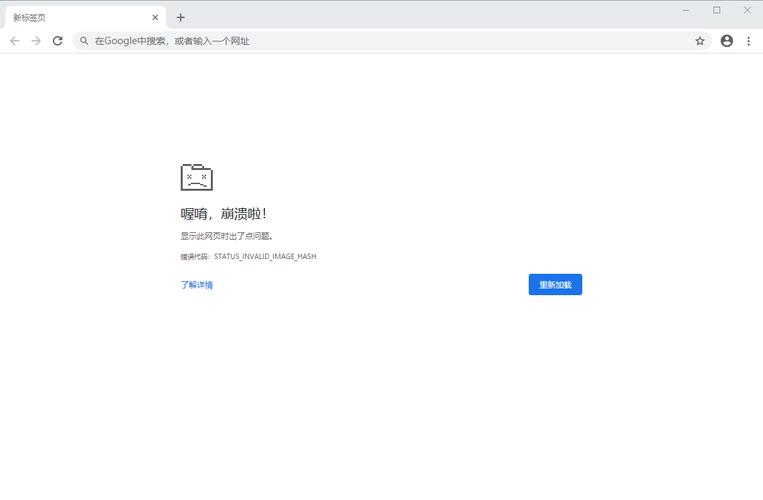Close the 新标签页 tab
This screenshot has width=763, height=500.
pyautogui.click(x=155, y=18)
